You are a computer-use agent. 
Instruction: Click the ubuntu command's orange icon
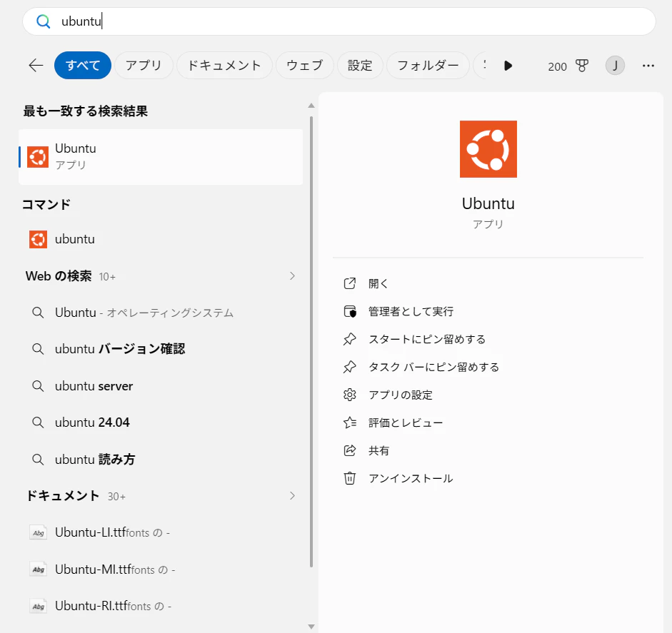point(38,239)
